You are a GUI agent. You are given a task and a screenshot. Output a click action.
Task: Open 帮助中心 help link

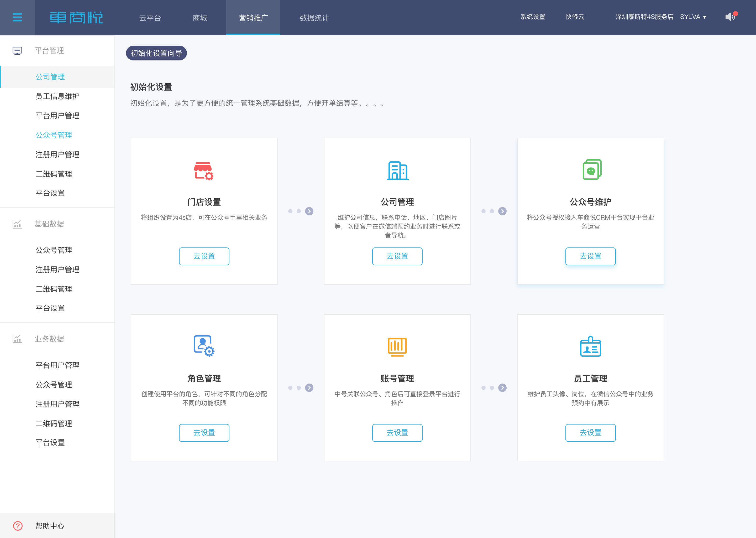[x=50, y=526]
